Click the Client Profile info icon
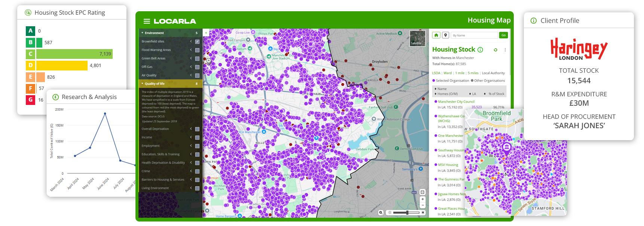Viewport: 644px width, 226px height. [534, 21]
